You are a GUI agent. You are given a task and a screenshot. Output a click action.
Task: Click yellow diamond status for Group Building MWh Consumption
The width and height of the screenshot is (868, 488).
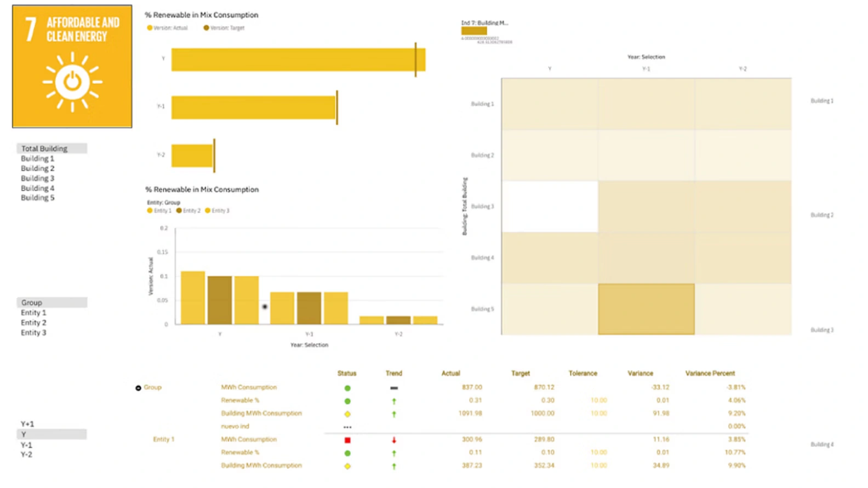(347, 414)
